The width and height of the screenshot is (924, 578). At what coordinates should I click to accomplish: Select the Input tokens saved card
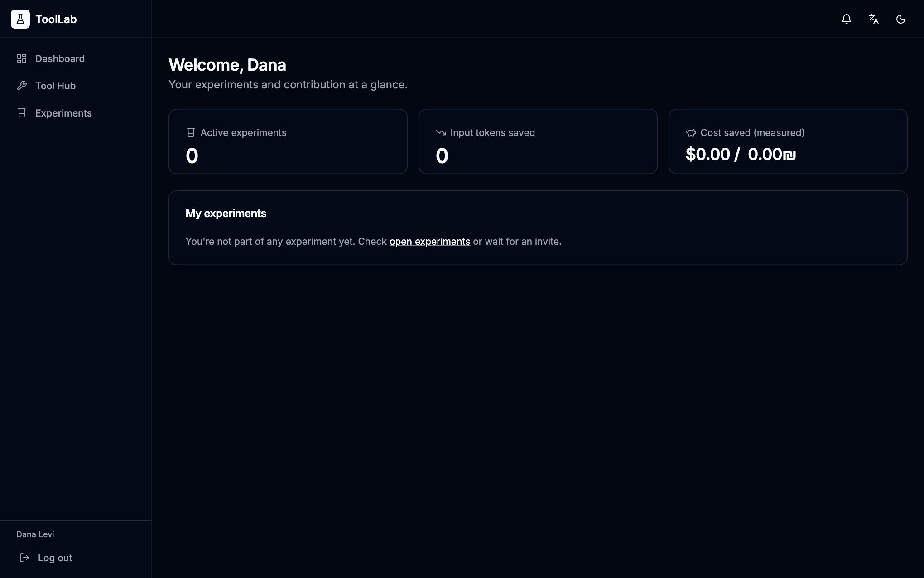[538, 141]
